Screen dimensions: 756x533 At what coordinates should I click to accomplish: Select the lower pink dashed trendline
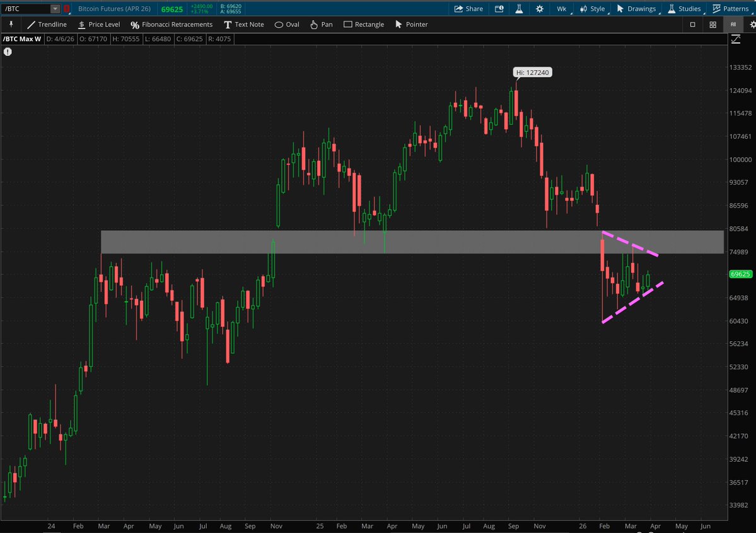tap(632, 302)
